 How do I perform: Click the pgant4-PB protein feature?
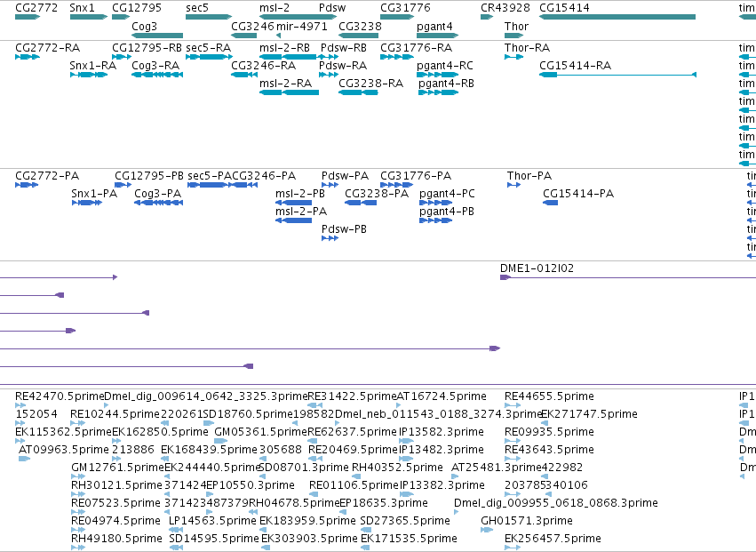[x=436, y=220]
